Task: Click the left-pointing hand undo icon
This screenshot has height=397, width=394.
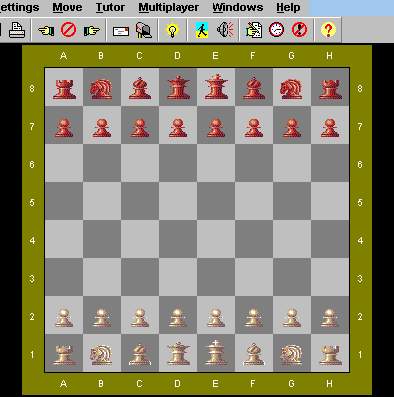Action: [x=46, y=30]
